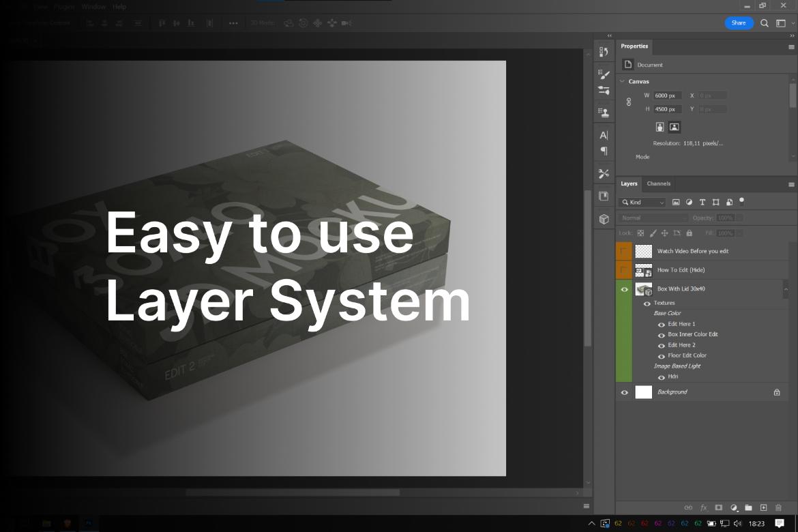Show hidden system tray icons chevron
Screen dimensions: 798x532
click(591, 523)
